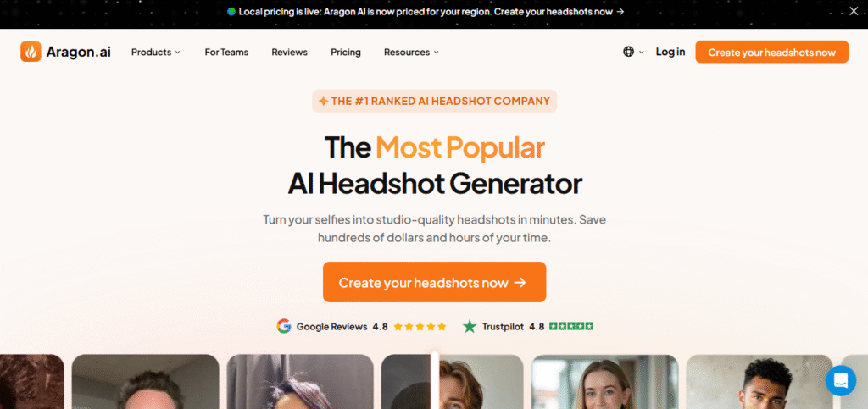Click the Google Reviews logo icon

(x=284, y=326)
